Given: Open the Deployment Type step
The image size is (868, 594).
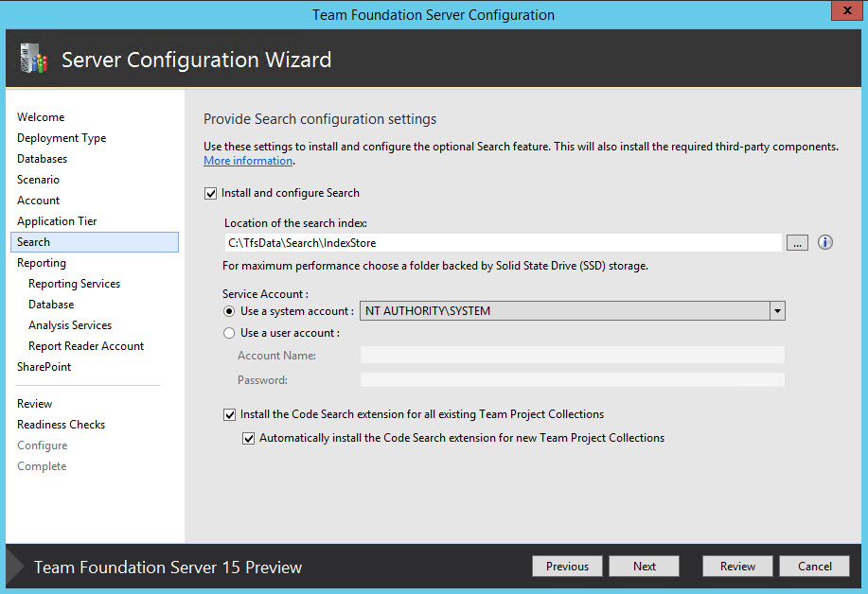Looking at the screenshot, I should [62, 138].
